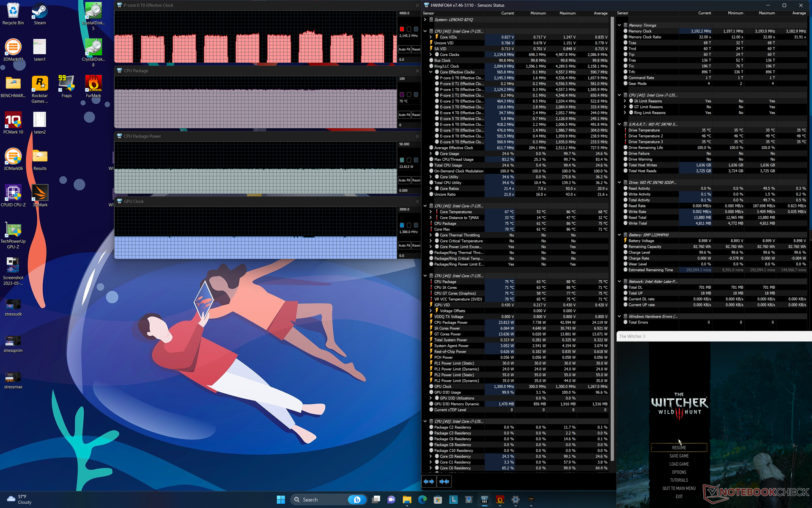Click HWiNFO expand-columns arrows button
The height and width of the screenshot is (508, 812).
coord(429,481)
